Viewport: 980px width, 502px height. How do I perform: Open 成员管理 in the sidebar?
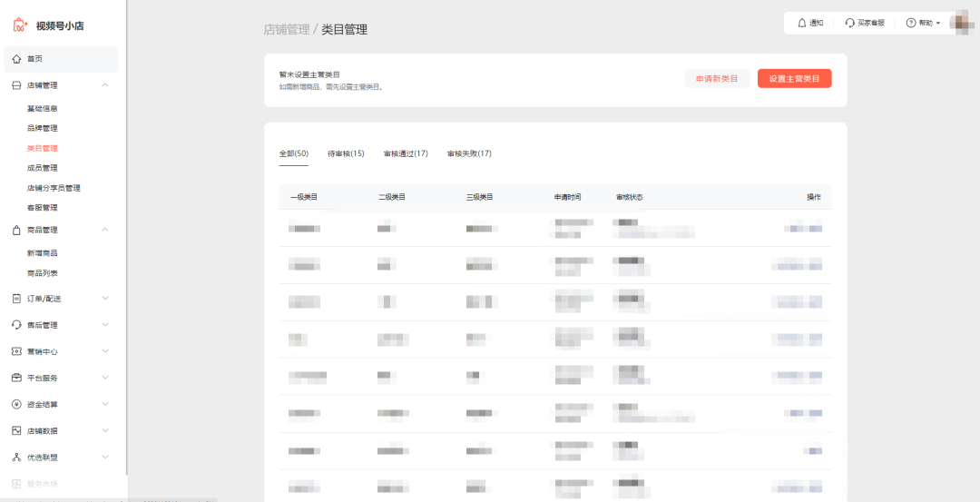coord(43,168)
